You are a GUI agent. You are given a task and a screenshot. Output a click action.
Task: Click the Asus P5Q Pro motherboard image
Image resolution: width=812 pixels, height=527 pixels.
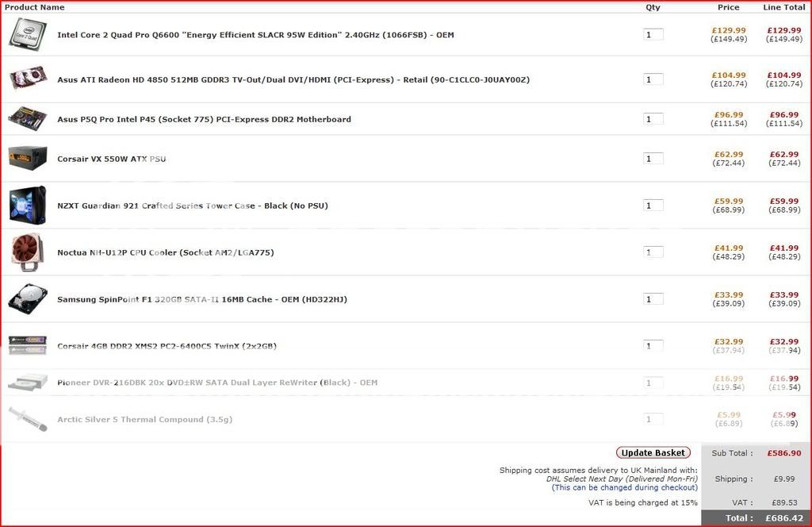click(x=28, y=119)
